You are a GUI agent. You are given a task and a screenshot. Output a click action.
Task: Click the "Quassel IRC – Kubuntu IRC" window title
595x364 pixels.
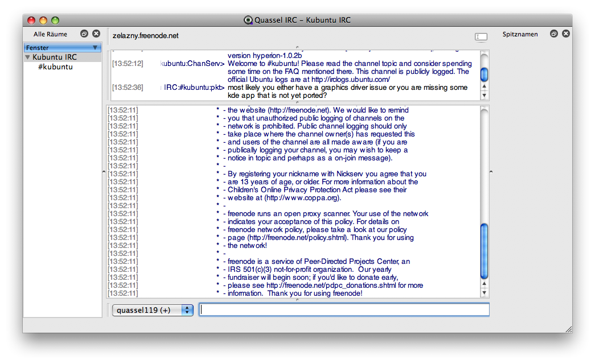(x=302, y=20)
